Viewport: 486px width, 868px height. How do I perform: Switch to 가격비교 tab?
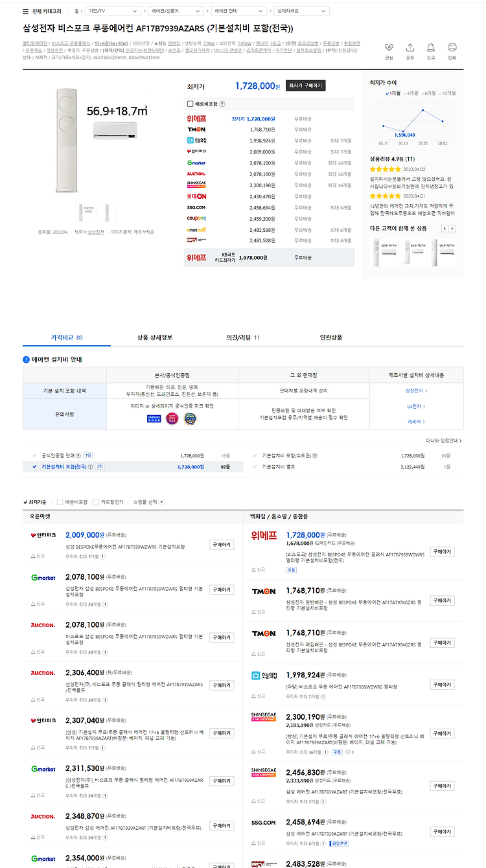pos(67,337)
